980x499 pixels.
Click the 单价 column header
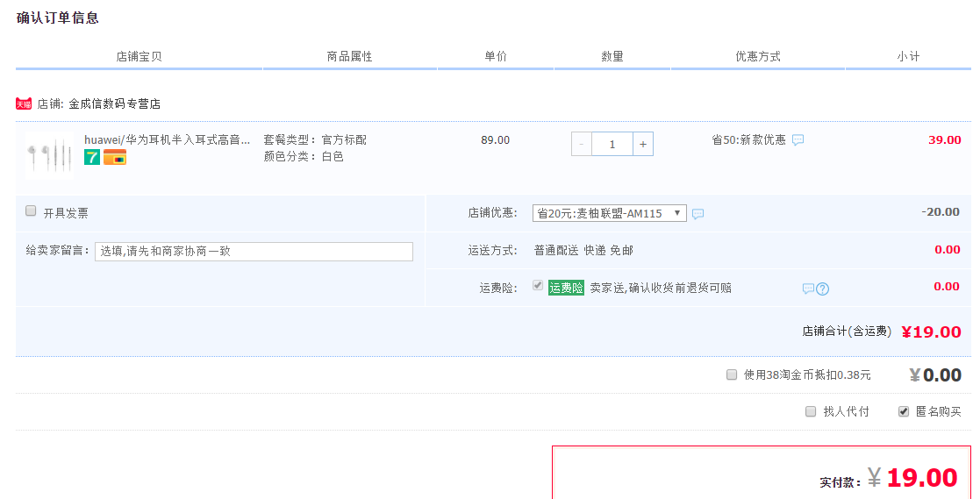pyautogui.click(x=496, y=56)
